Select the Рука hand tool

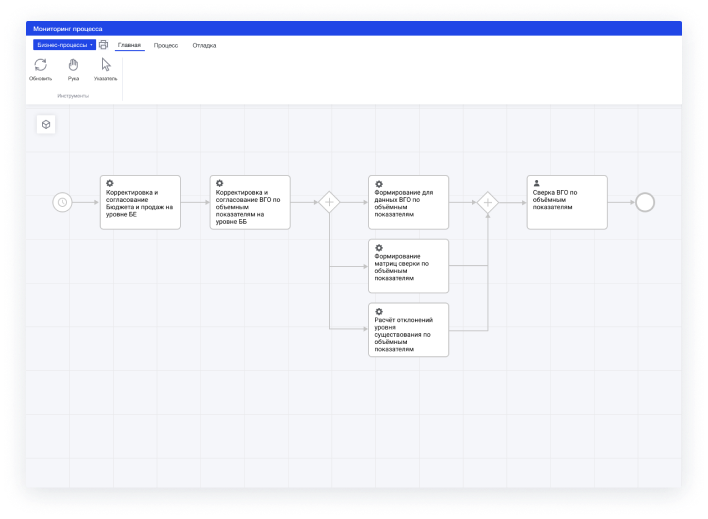(x=73, y=65)
